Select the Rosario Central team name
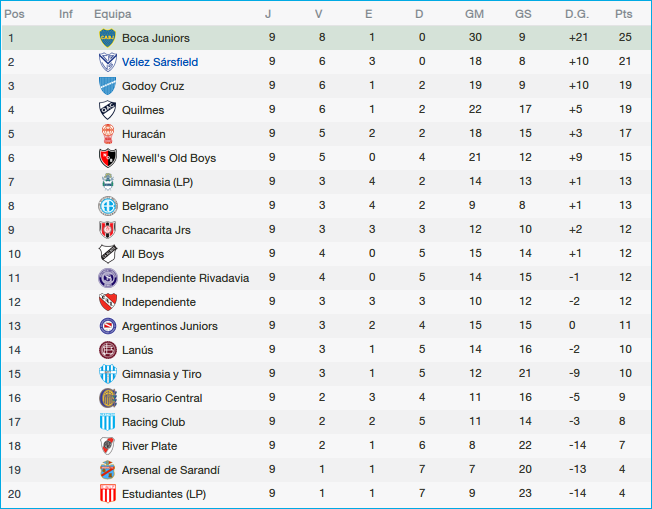This screenshot has height=509, width=652. pyautogui.click(x=161, y=398)
